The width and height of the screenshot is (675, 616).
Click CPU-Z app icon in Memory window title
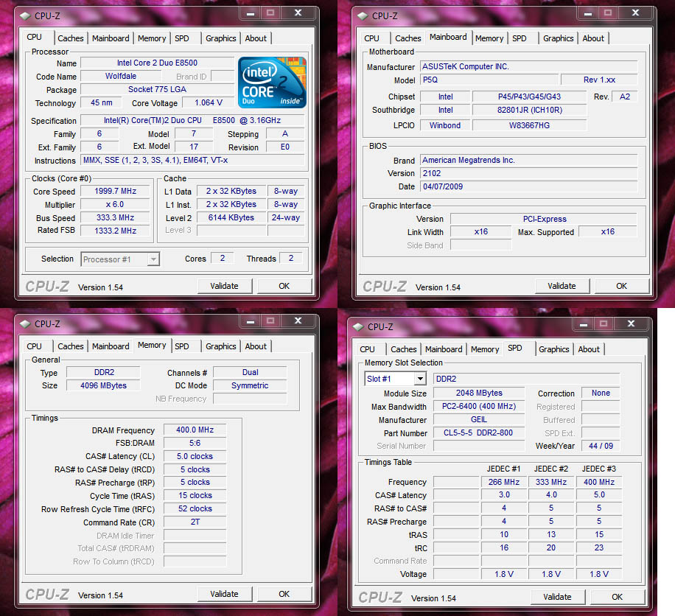(x=25, y=323)
